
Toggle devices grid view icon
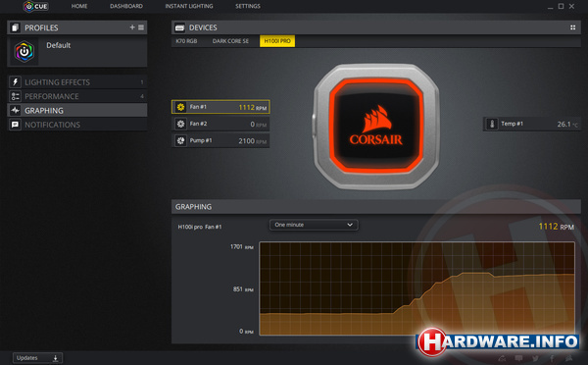click(572, 27)
